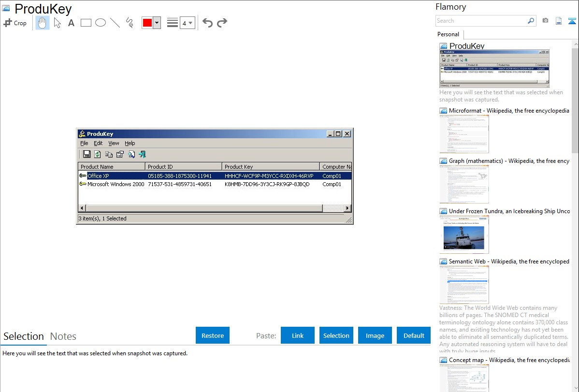Click the ProduKey save floppy icon

pos(87,154)
